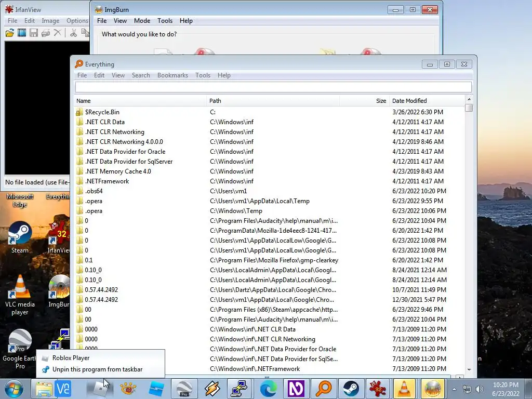Click the Everything magnifier taskbar icon
This screenshot has width=532, height=399.
(x=323, y=389)
